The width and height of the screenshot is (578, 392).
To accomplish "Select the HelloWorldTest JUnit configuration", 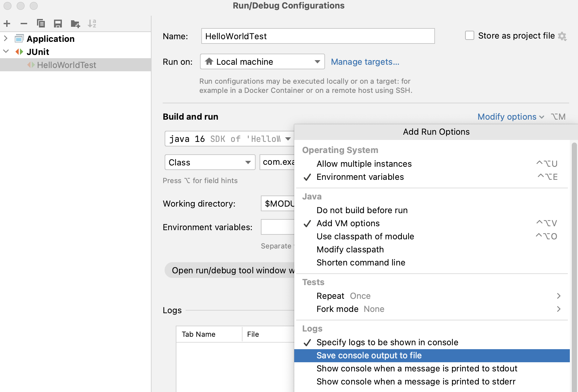I will pyautogui.click(x=66, y=65).
